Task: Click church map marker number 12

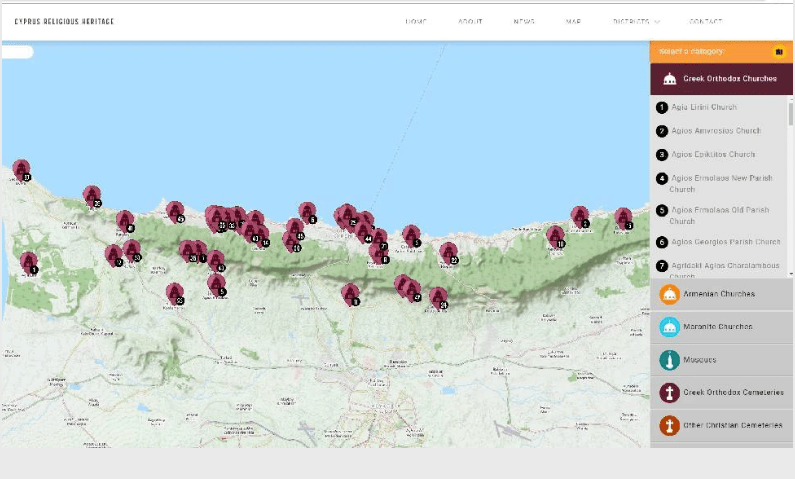Action: click(x=114, y=255)
